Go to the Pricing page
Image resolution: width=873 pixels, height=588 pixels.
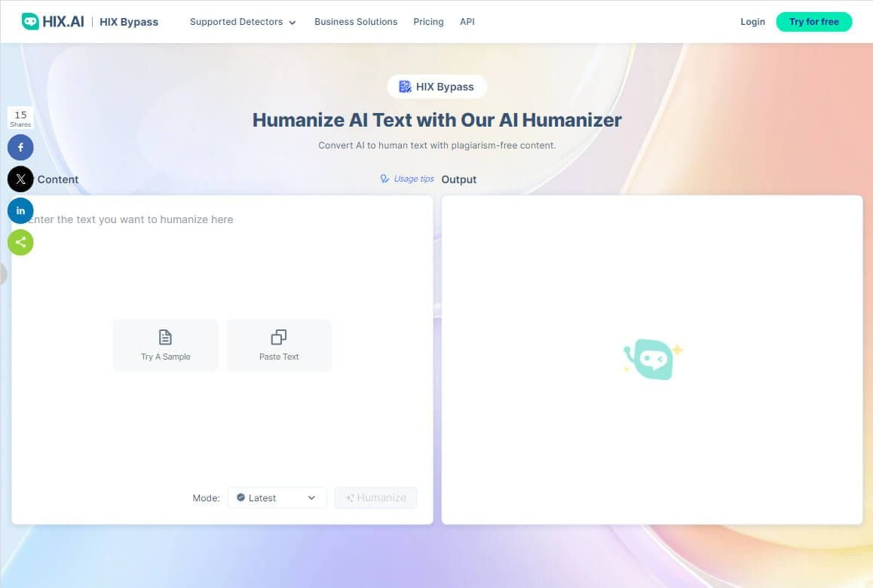428,22
